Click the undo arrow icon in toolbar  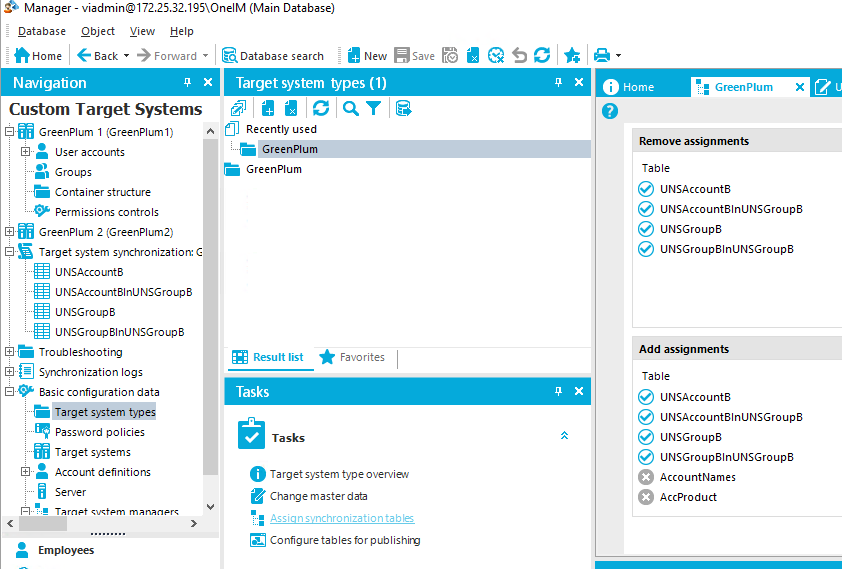519,55
